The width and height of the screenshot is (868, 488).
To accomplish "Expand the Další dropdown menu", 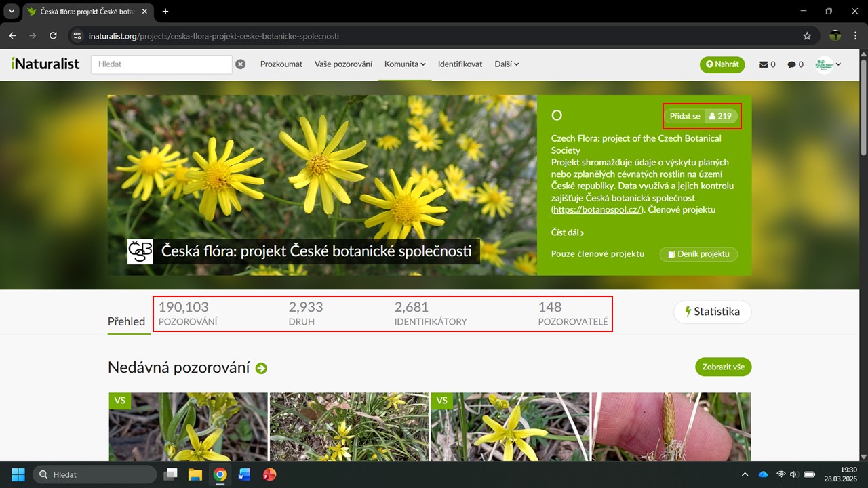I will (507, 64).
